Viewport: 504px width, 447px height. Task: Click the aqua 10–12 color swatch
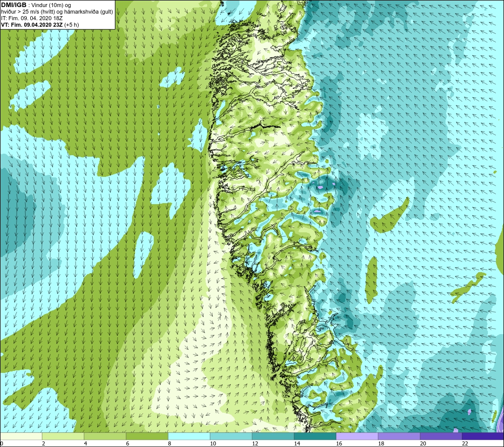pyautogui.click(x=231, y=436)
